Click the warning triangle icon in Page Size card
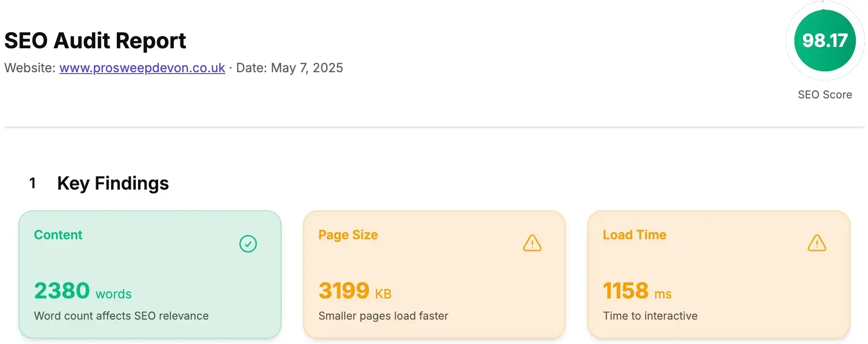 pyautogui.click(x=532, y=243)
